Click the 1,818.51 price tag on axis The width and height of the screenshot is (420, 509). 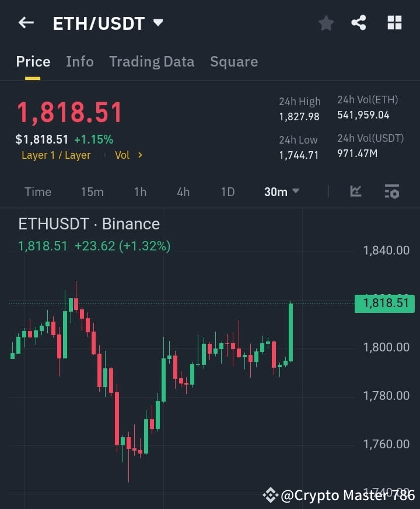(x=384, y=303)
